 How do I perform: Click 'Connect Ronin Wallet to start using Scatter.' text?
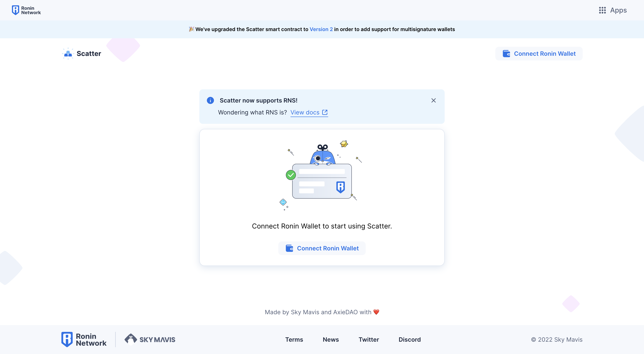click(322, 226)
